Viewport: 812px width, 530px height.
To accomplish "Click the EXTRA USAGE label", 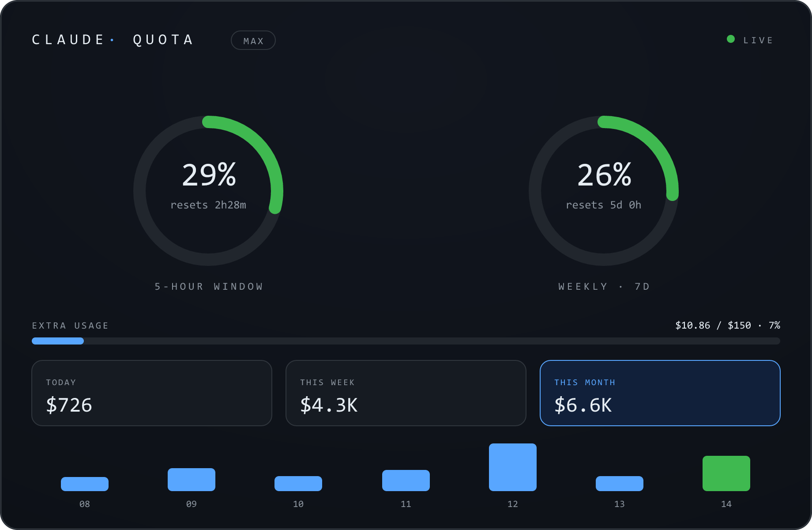I will point(70,326).
